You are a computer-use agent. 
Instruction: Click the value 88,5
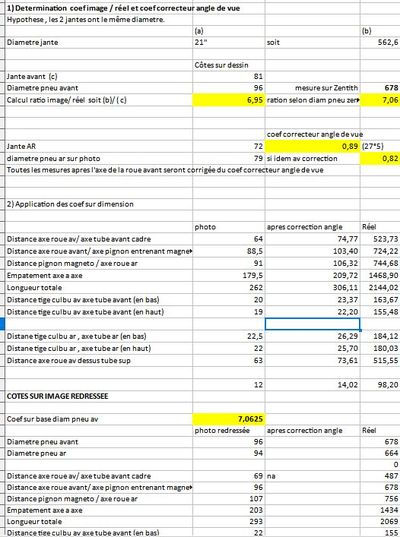tap(229, 251)
